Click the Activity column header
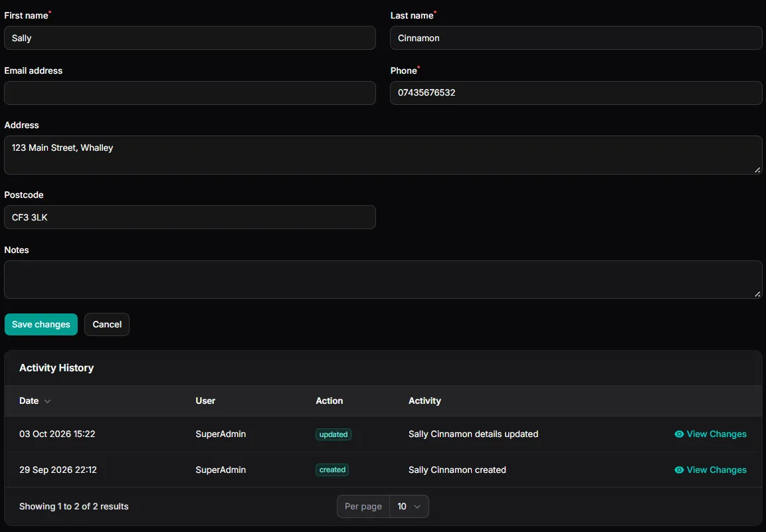The image size is (766, 532). pyautogui.click(x=425, y=400)
